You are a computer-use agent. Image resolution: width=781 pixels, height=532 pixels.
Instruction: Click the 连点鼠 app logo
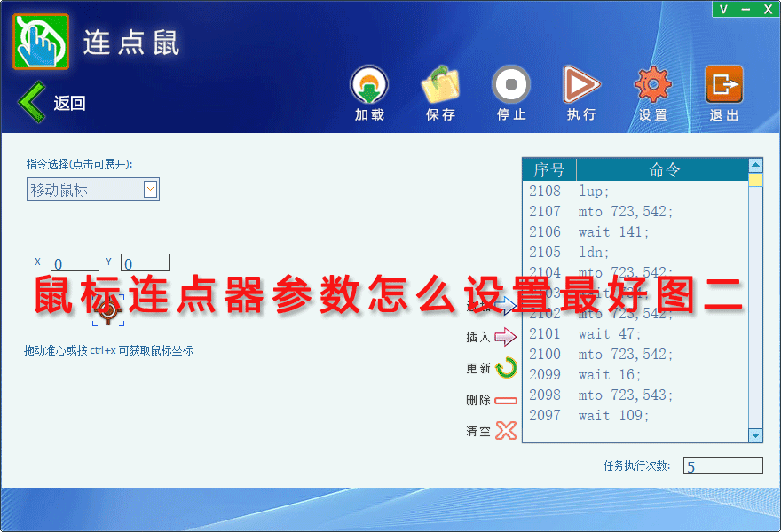tap(41, 42)
